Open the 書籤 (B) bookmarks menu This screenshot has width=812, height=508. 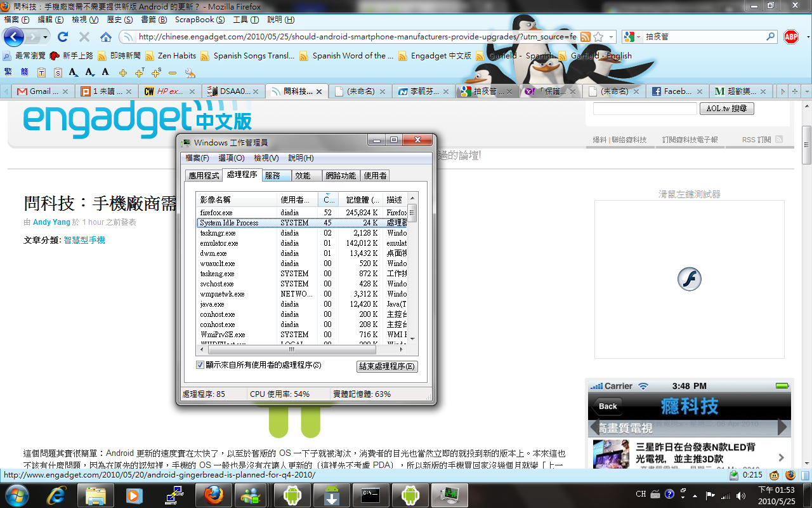tap(154, 20)
